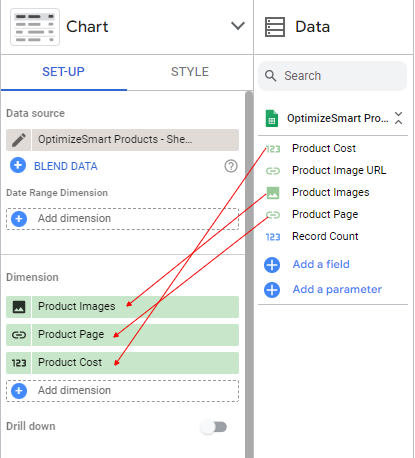
Task: Click the 123 number type icon on Product Cost dimension
Action: (x=19, y=363)
